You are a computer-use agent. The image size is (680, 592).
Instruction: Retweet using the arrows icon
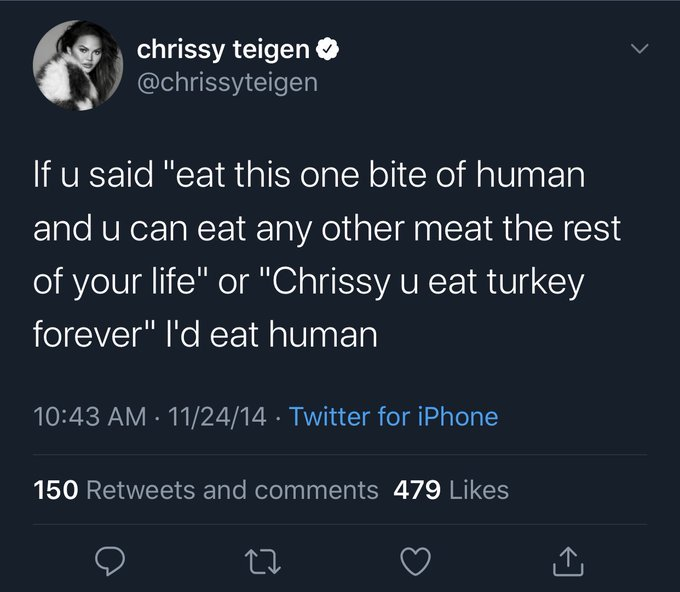(x=263, y=564)
